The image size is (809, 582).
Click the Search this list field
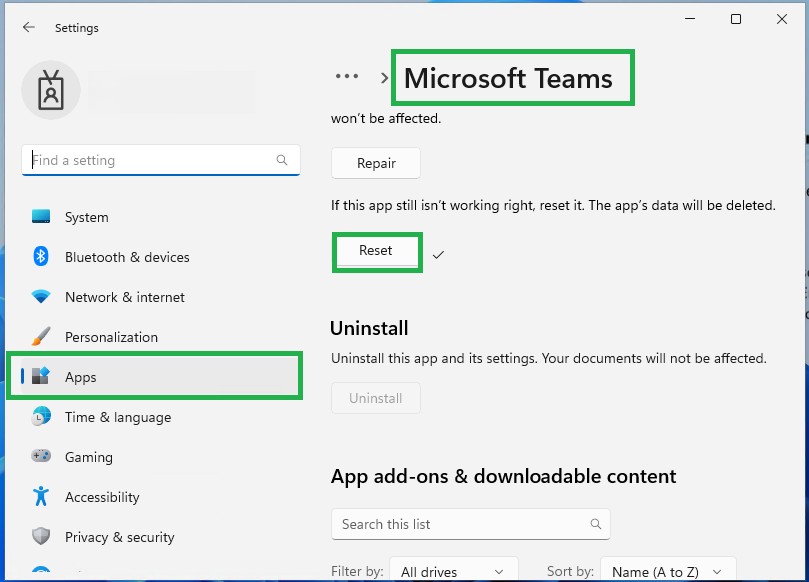[x=471, y=524]
